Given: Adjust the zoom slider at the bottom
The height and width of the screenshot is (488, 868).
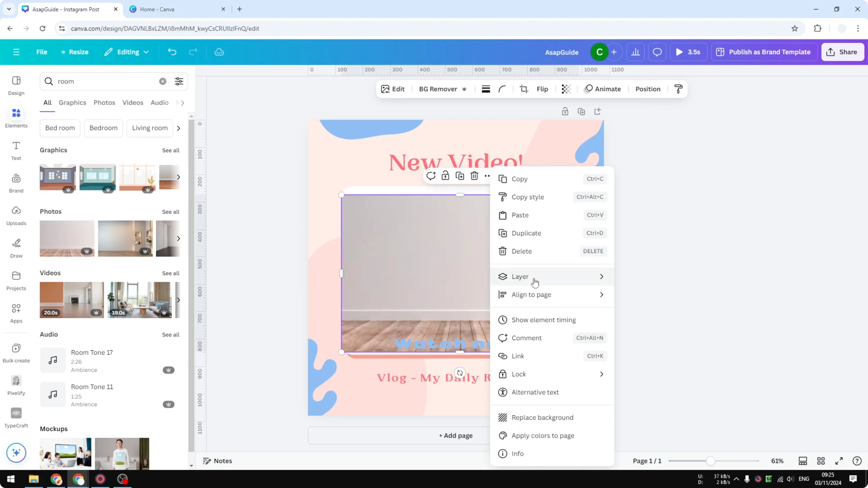Looking at the screenshot, I should click(x=710, y=461).
